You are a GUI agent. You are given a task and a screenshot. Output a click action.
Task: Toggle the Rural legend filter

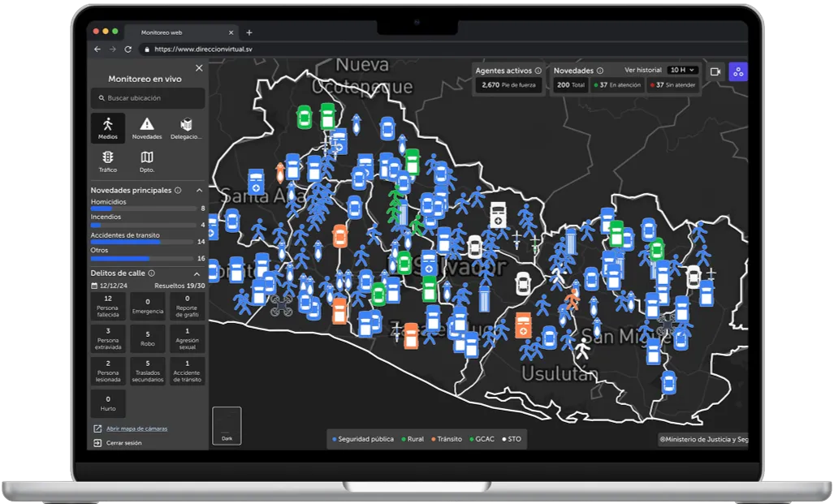tap(413, 439)
